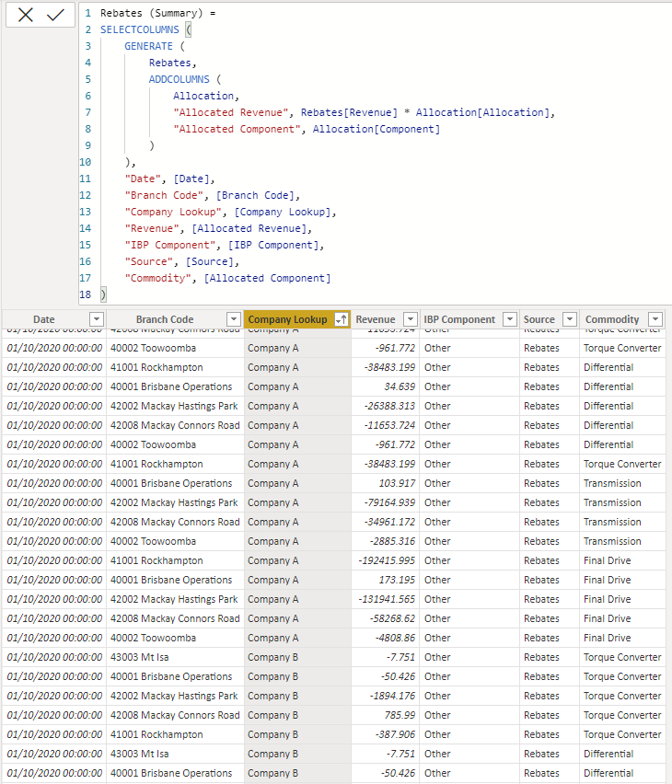The image size is (672, 784).
Task: Click ADDCOLUMNS keyword in formula line 5
Action: coord(180,79)
